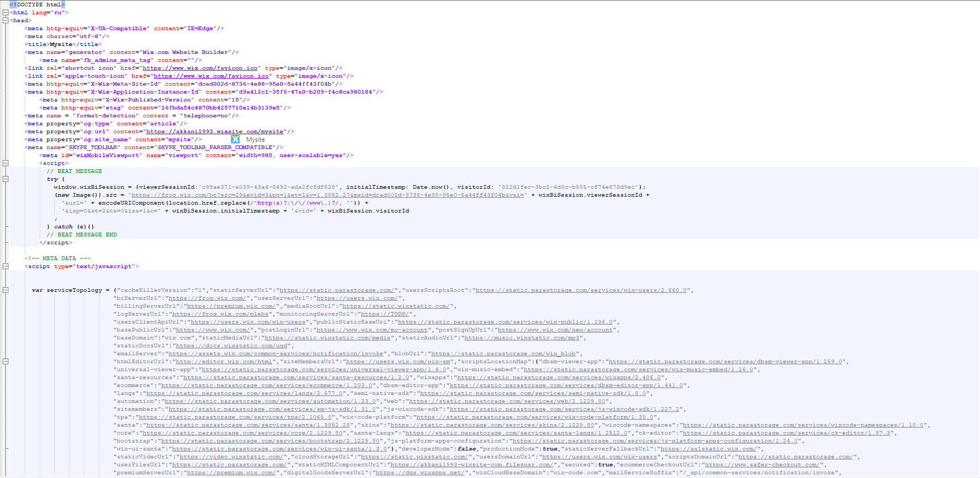Screen dimensions: 980x478
Task: Open the langs/2.577.0 link
Action: point(245,393)
